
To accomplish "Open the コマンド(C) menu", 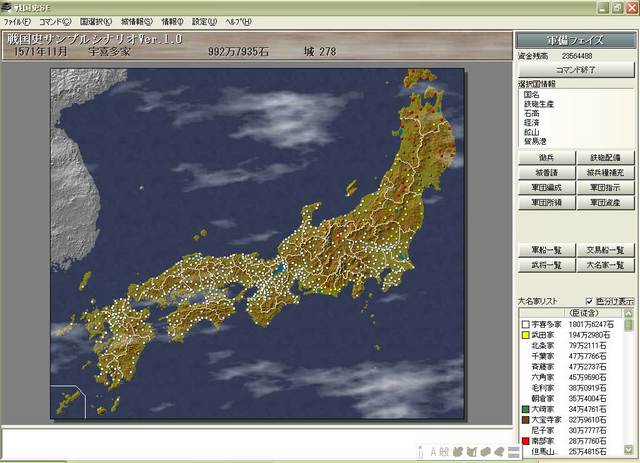I will click(x=55, y=22).
